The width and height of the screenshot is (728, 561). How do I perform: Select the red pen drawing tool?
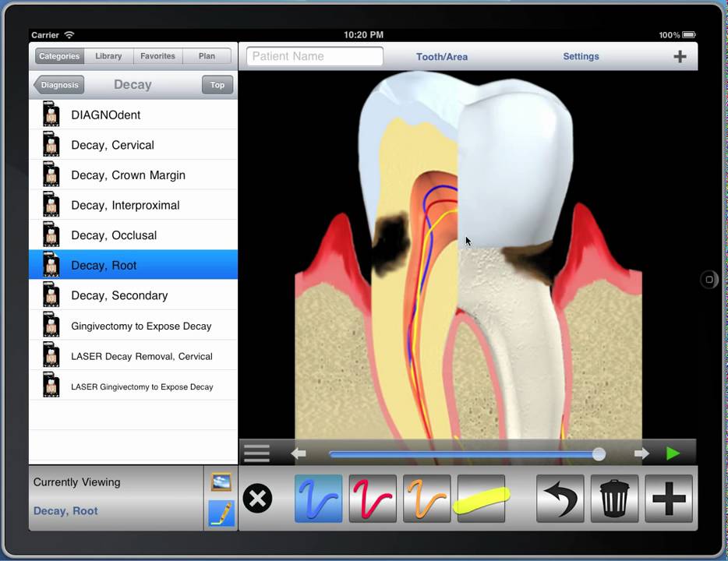pos(373,499)
